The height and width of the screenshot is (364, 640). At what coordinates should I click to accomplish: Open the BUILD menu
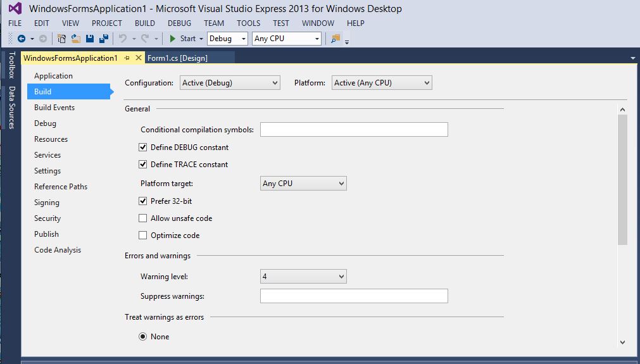(145, 23)
